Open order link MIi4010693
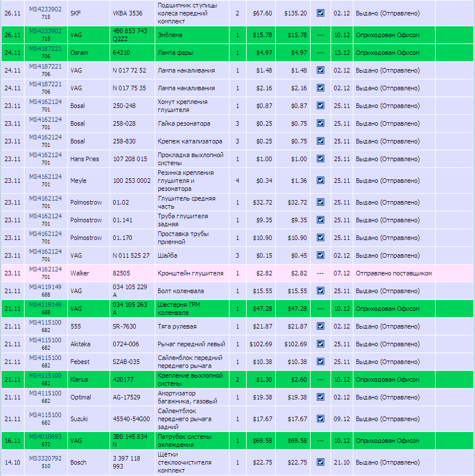 click(x=45, y=437)
